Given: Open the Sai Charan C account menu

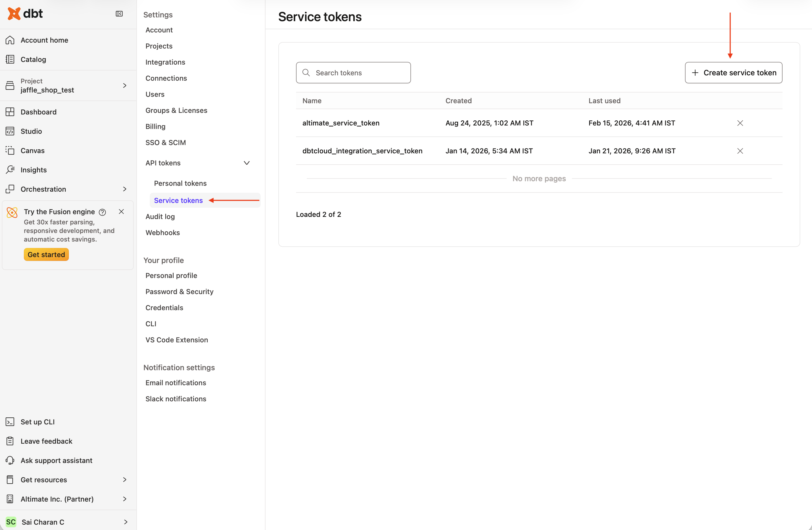Looking at the screenshot, I should click(x=126, y=522).
